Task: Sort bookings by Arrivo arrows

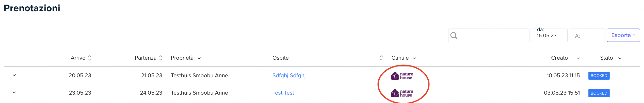Action: pos(89,58)
